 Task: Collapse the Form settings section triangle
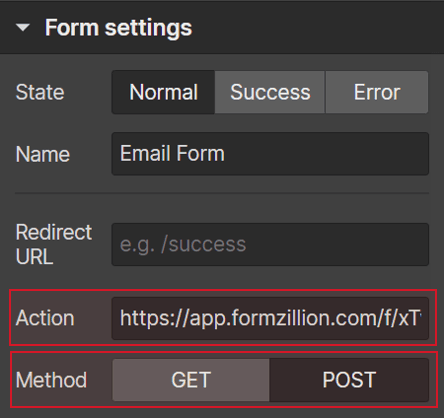(x=23, y=28)
